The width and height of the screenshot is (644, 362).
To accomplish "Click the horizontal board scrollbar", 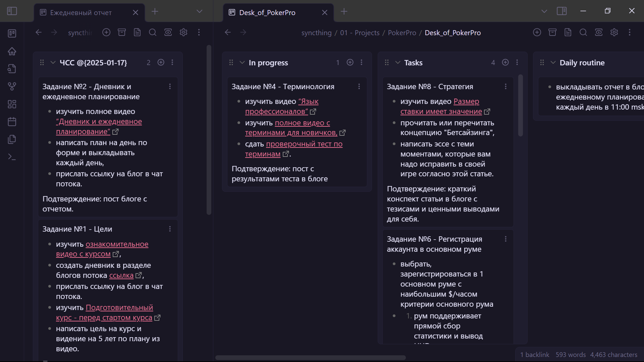I will tap(311, 358).
